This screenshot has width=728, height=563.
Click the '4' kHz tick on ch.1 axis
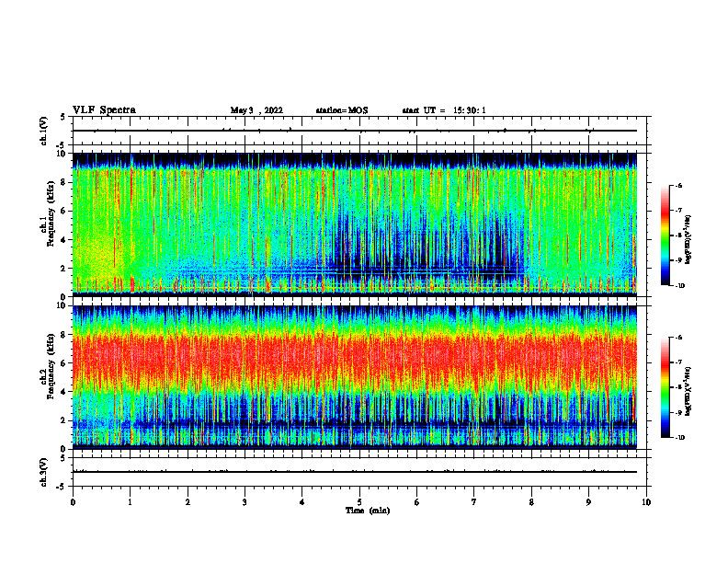[x=64, y=240]
